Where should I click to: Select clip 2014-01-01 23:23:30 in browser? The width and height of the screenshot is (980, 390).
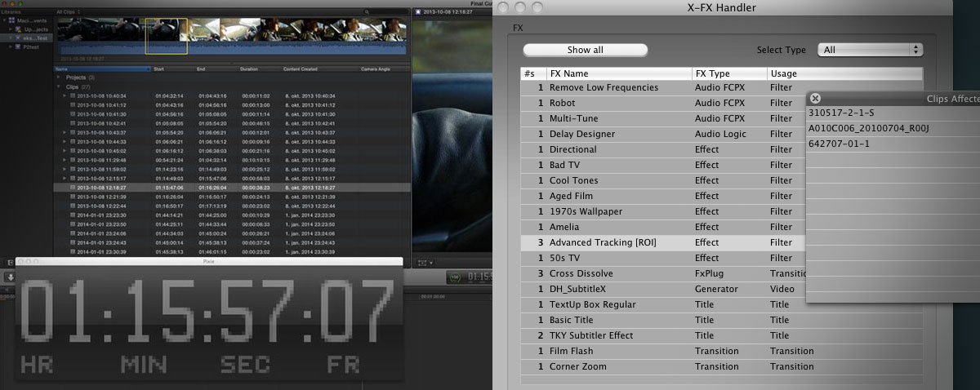tap(230, 215)
